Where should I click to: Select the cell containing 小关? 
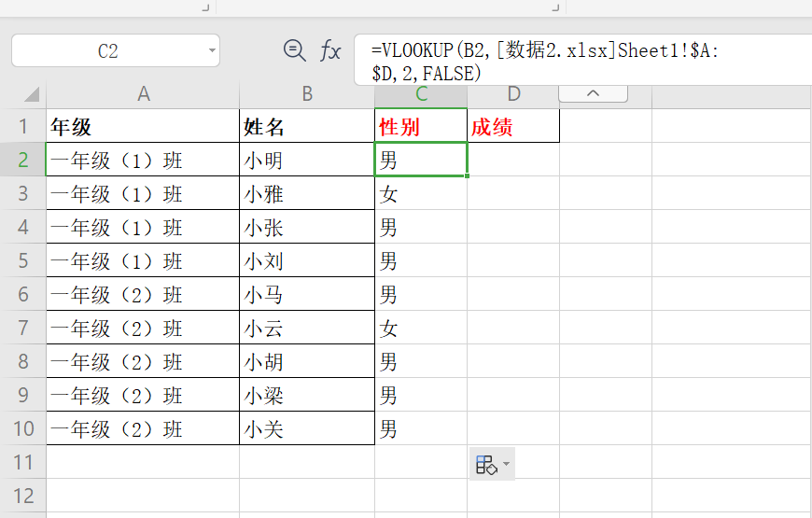(x=307, y=428)
